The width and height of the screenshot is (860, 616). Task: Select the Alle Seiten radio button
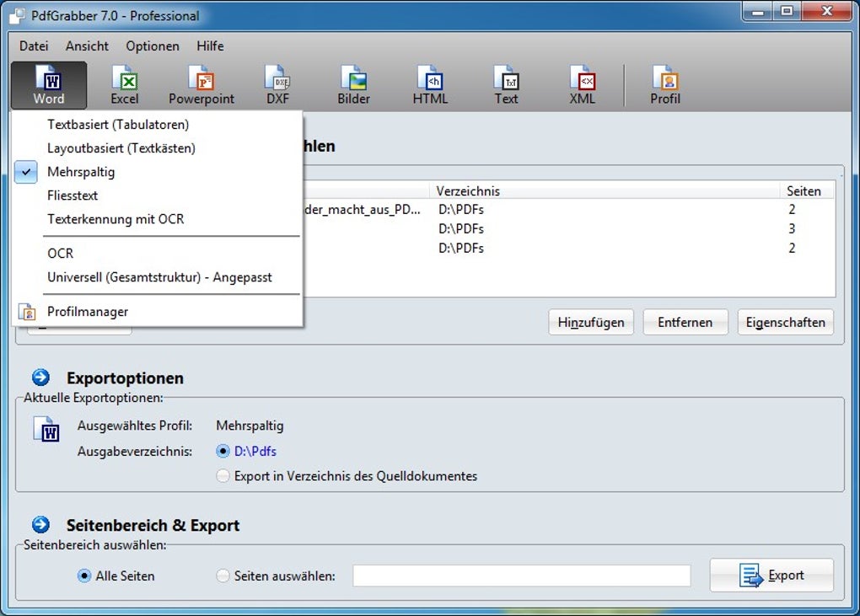[84, 576]
